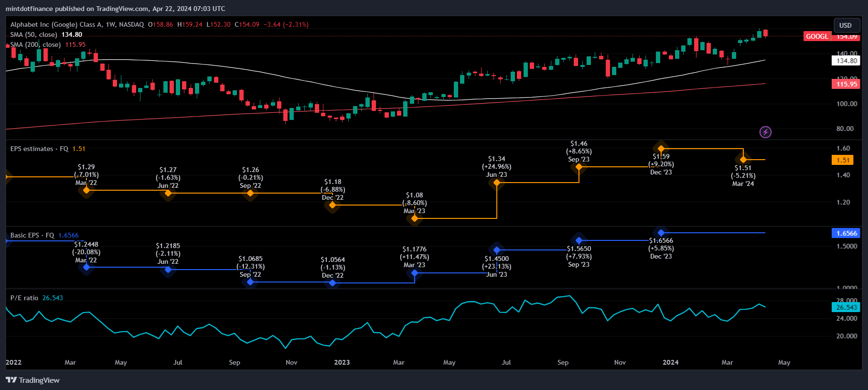Click the blue Dec '23 Basic EPS diamond
This screenshot has height=390, width=868.
(x=661, y=233)
